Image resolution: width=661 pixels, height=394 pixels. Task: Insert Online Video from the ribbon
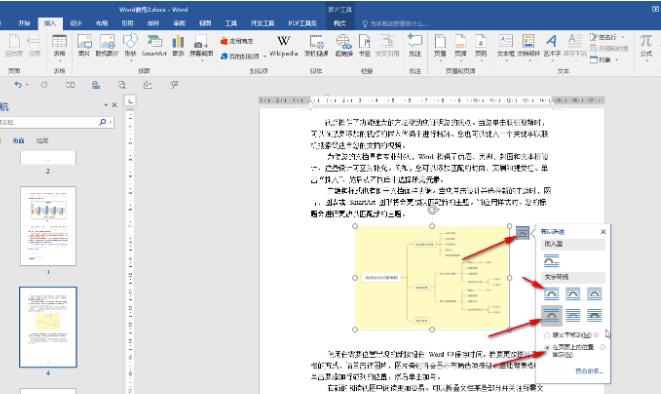click(316, 46)
